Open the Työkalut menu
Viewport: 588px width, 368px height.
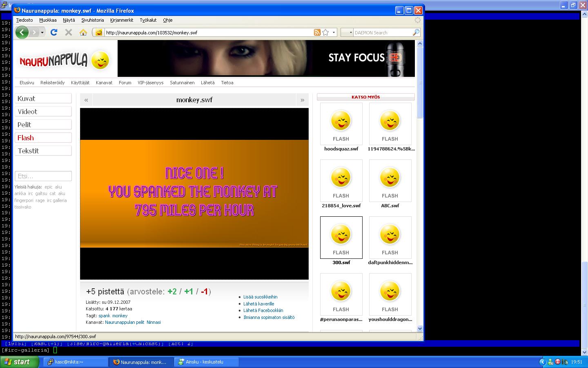coord(148,20)
